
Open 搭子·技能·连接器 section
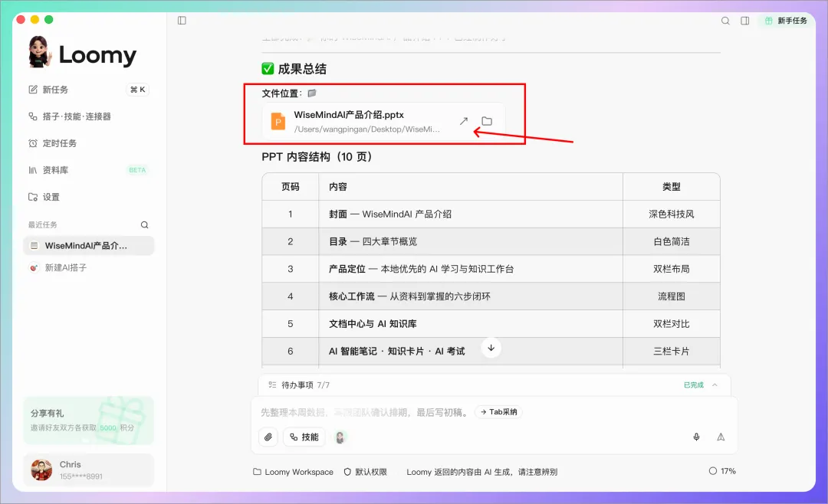click(x=88, y=116)
